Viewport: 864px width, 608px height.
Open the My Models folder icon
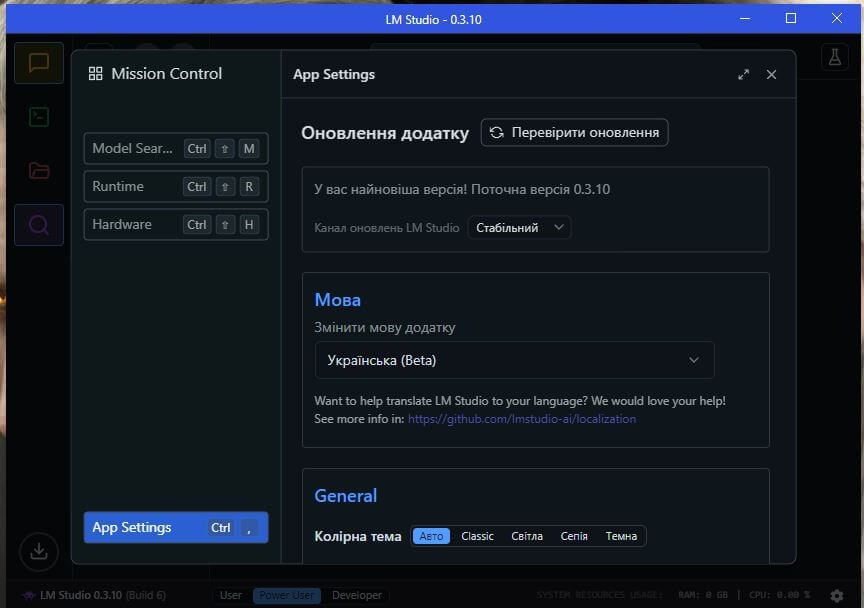(39, 171)
